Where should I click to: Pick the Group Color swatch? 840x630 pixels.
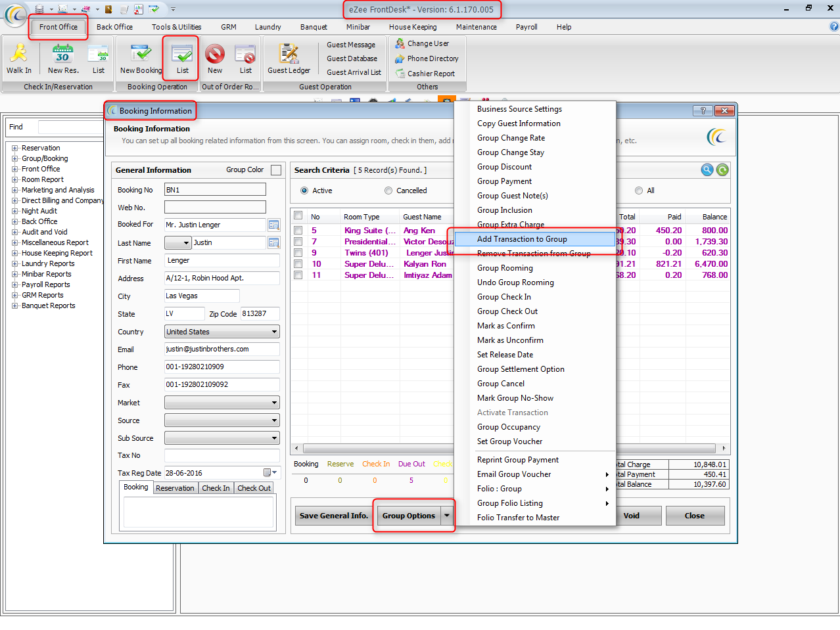click(276, 170)
